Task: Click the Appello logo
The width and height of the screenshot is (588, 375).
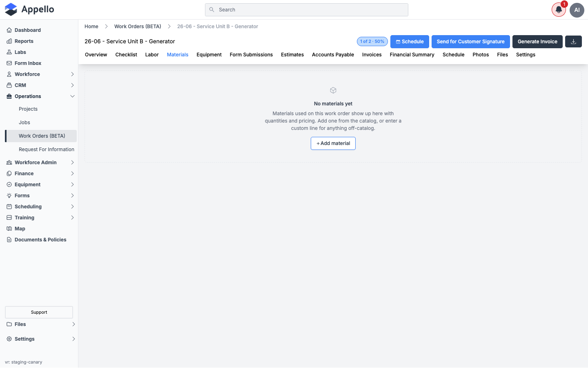Action: (x=29, y=9)
